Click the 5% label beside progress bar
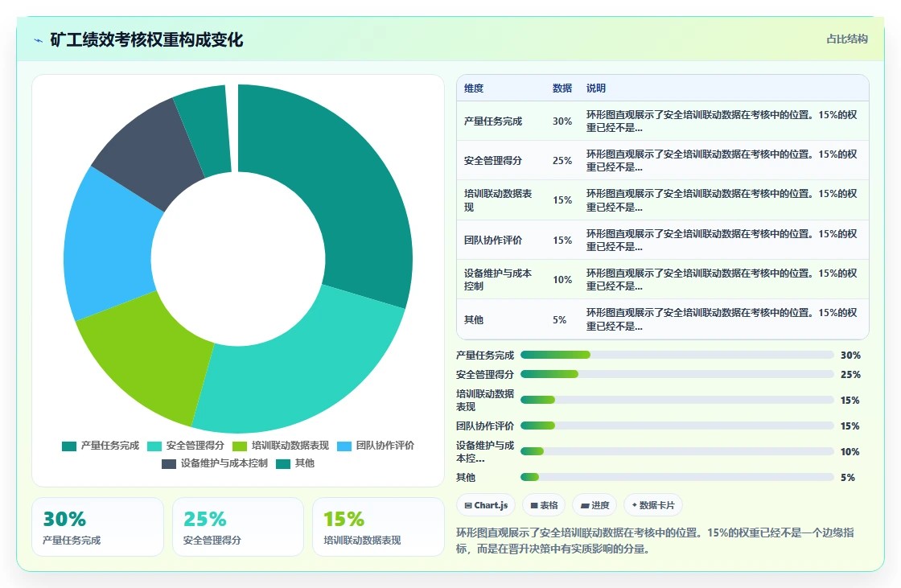 (848, 478)
